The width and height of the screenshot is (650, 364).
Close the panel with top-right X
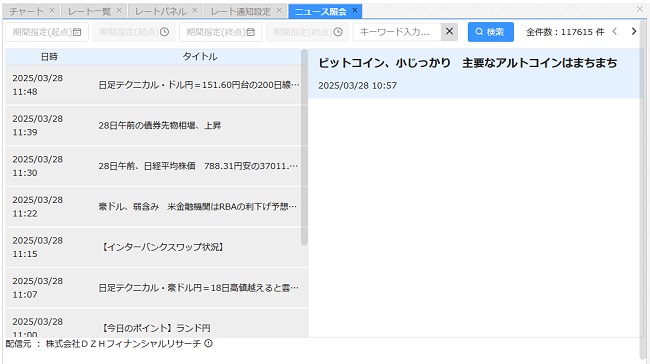coord(640,9)
